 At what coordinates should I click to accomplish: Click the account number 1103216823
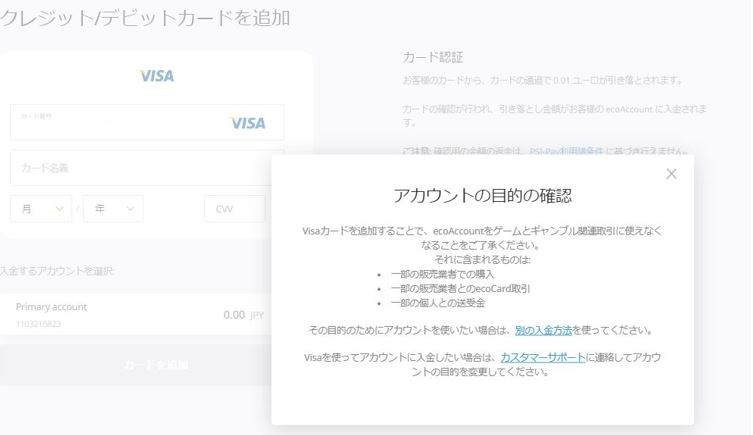(38, 324)
